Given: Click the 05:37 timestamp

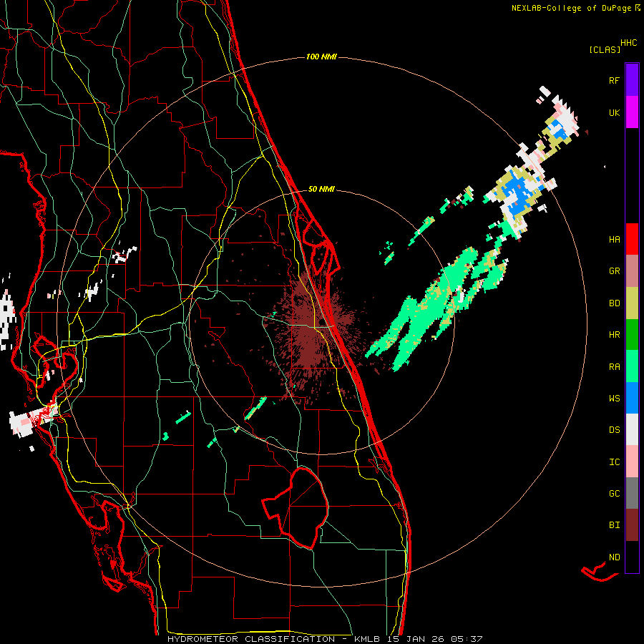Looking at the screenshot, I should pyautogui.click(x=467, y=639).
